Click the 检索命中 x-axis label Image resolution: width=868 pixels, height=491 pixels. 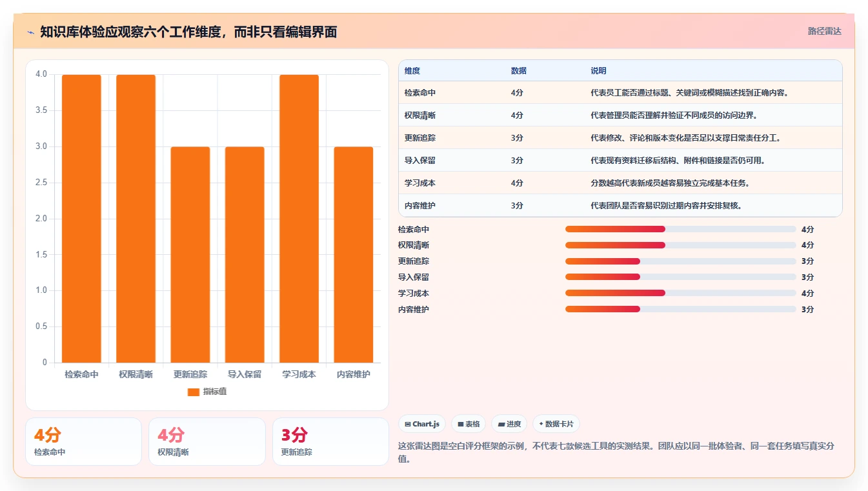pyautogui.click(x=81, y=374)
